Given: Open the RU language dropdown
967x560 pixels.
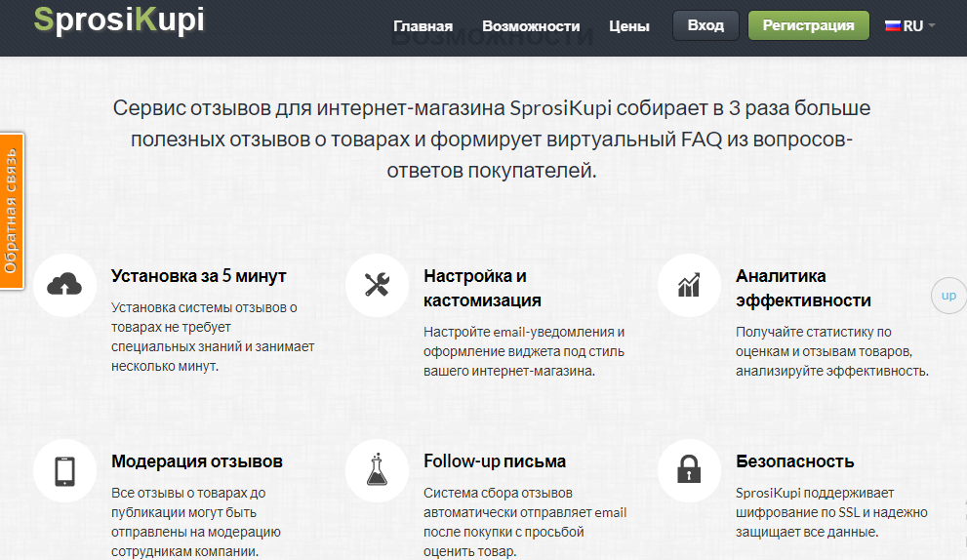Looking at the screenshot, I should (910, 26).
